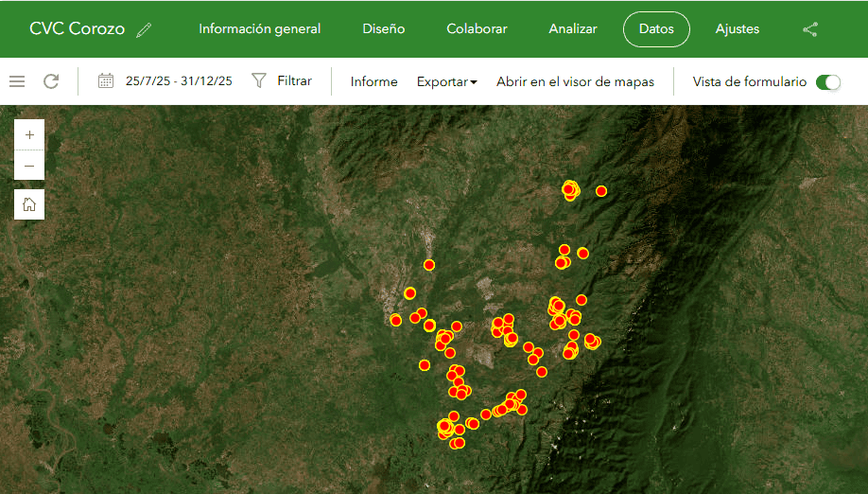868x494 pixels.
Task: Open the Información general tab
Action: pos(259,29)
